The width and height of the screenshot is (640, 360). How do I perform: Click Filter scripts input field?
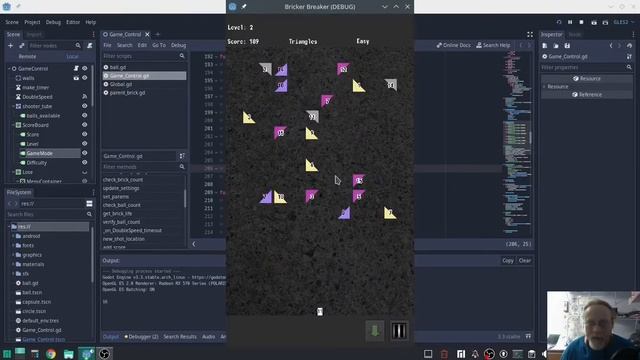(144, 56)
